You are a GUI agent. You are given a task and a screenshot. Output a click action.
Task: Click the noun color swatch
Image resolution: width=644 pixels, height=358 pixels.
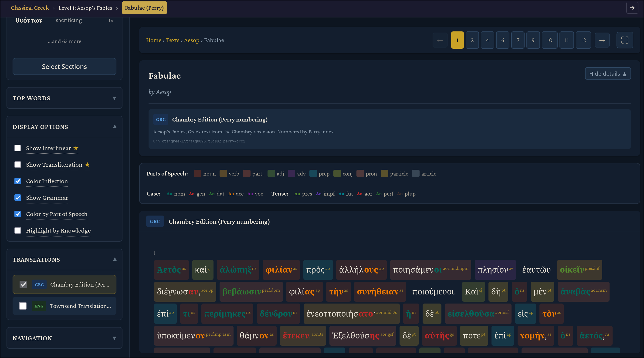coord(197,173)
